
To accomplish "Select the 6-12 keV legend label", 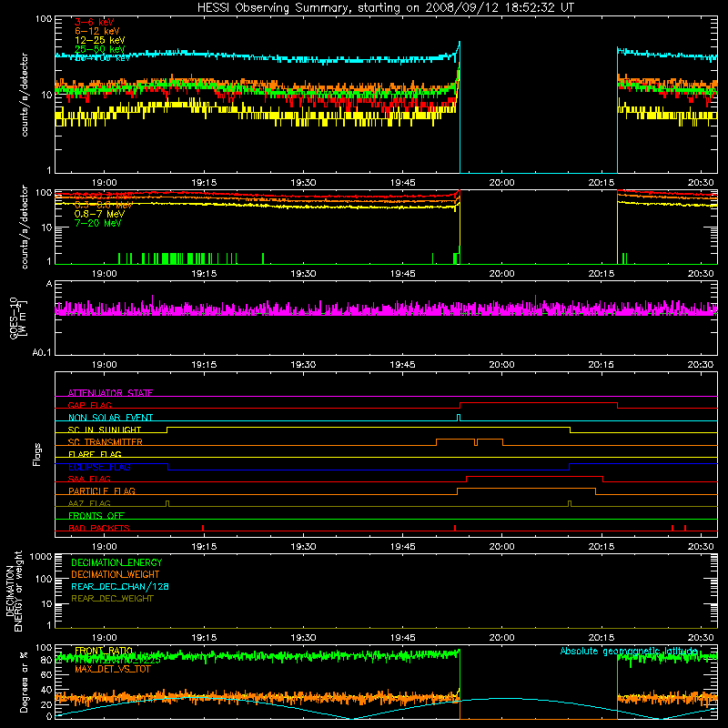I will [97, 31].
